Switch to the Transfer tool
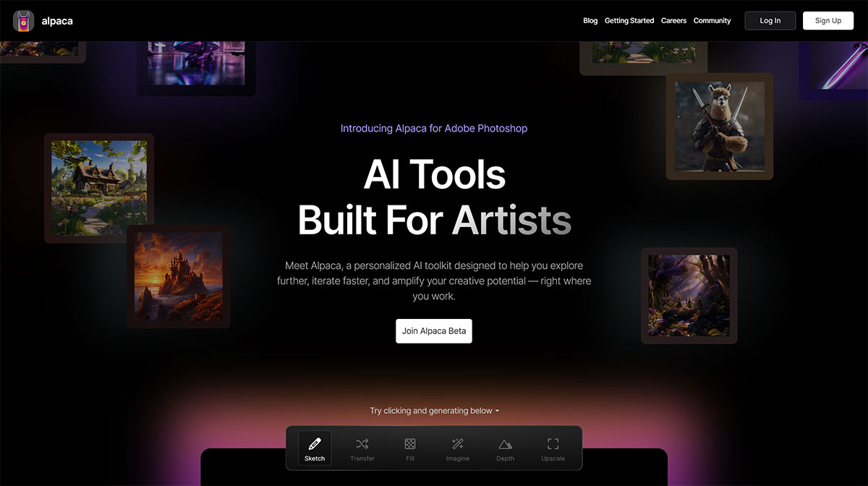This screenshot has width=868, height=486. click(x=362, y=448)
